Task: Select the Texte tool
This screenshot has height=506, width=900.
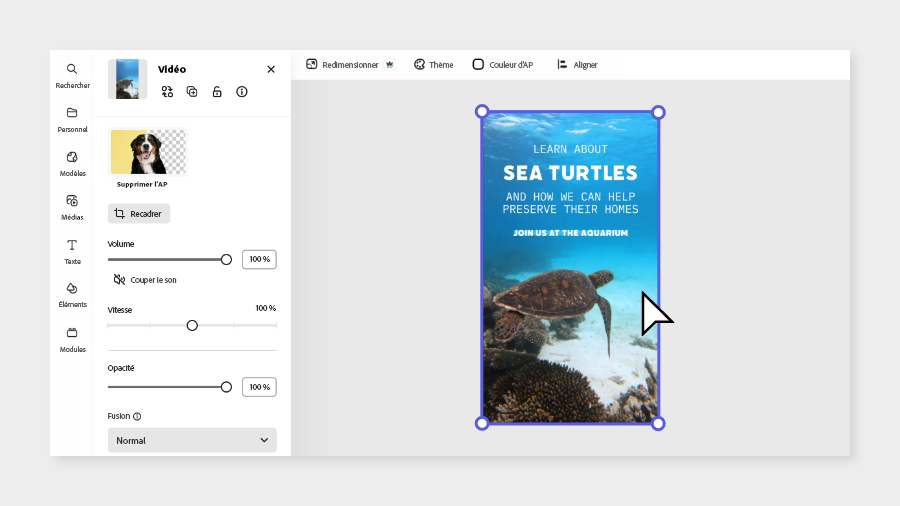Action: pos(72,251)
